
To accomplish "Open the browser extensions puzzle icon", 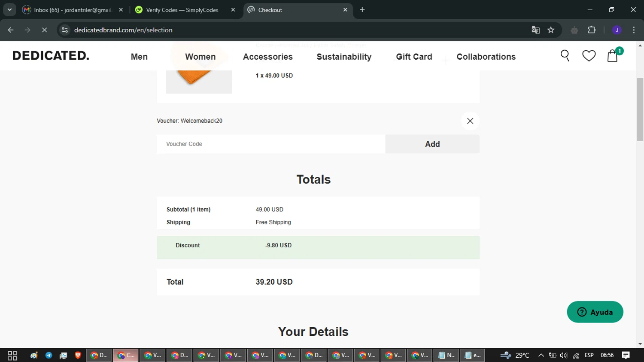I will click(592, 30).
